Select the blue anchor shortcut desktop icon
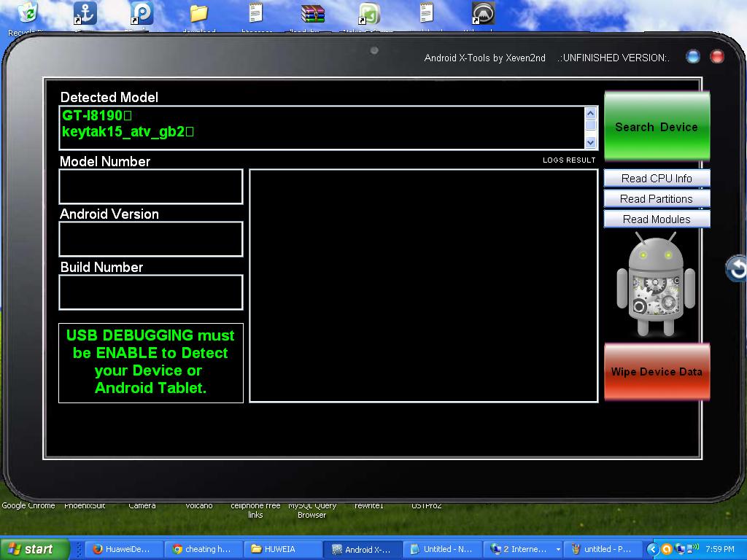The image size is (747, 560). [85, 13]
